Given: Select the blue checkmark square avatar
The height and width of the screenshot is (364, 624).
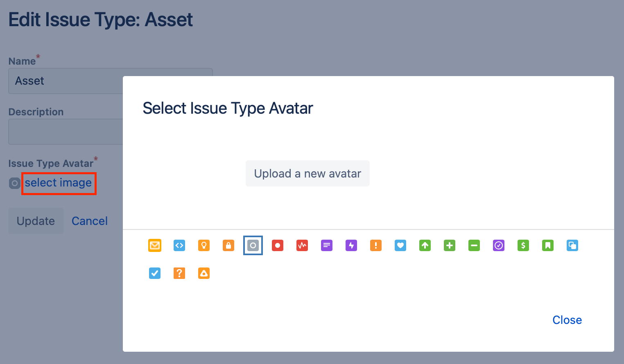Looking at the screenshot, I should [x=155, y=273].
